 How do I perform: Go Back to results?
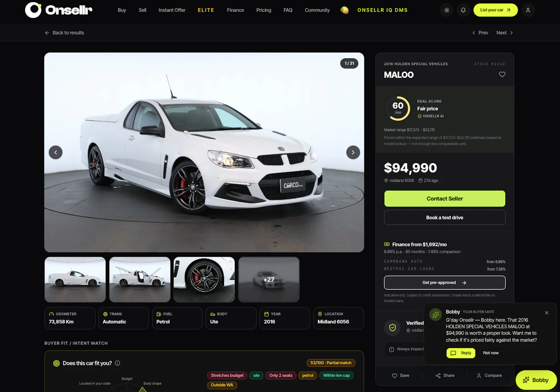pos(64,33)
